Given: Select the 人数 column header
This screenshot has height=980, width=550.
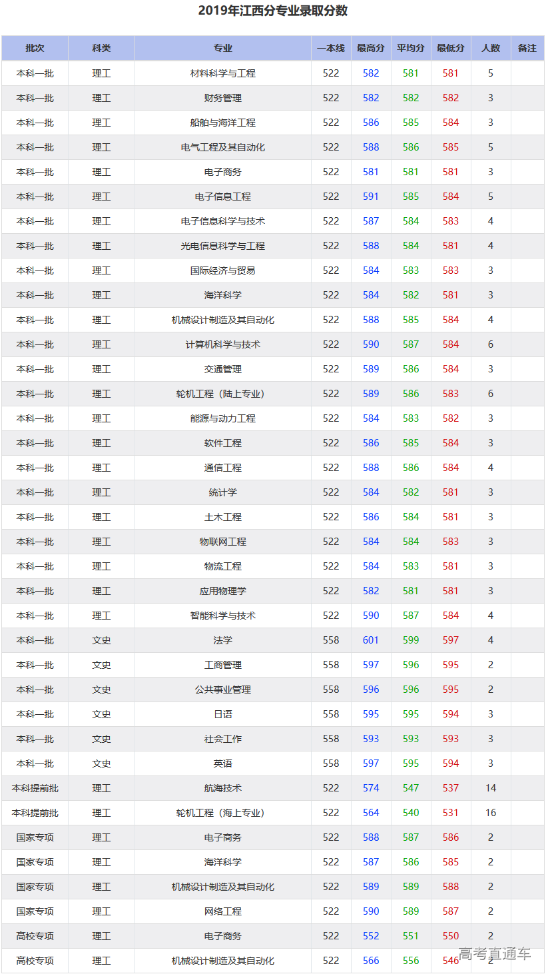Looking at the screenshot, I should (491, 48).
